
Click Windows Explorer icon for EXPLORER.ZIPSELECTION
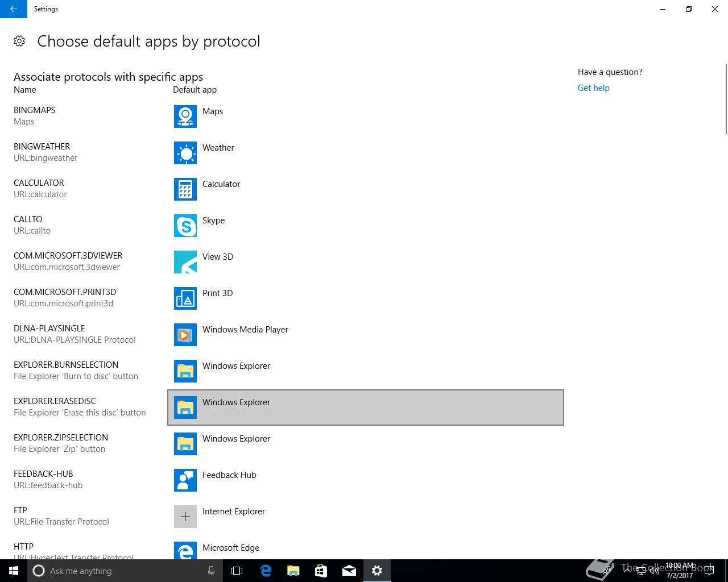[x=185, y=444]
